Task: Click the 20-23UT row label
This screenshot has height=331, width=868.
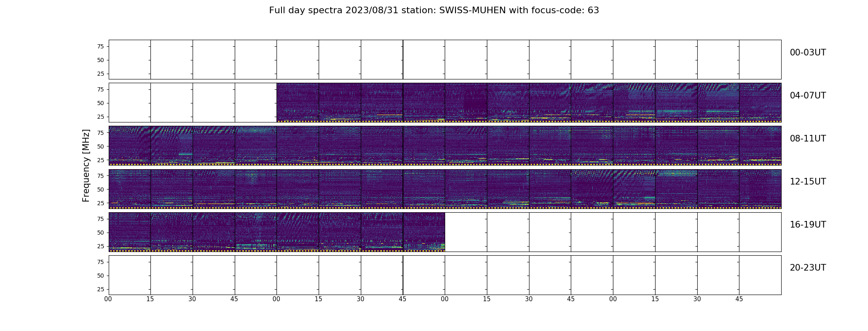Action: 808,268
